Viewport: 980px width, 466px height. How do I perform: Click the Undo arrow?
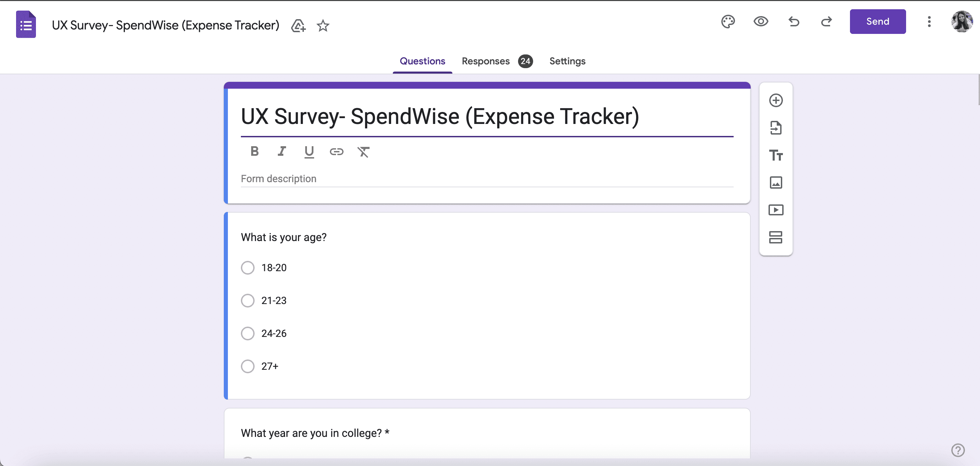click(794, 22)
